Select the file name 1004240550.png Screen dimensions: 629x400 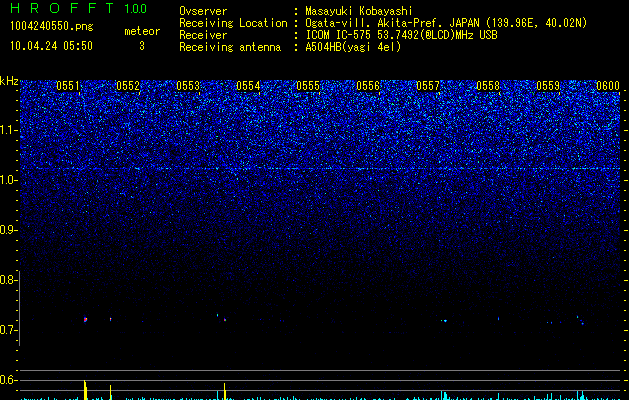52,26
